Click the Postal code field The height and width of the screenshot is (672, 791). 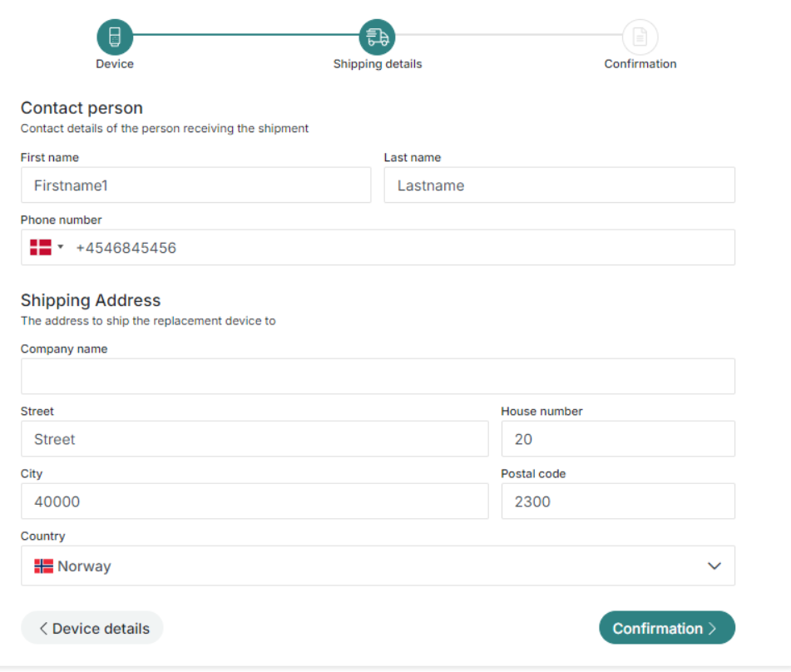pos(618,501)
